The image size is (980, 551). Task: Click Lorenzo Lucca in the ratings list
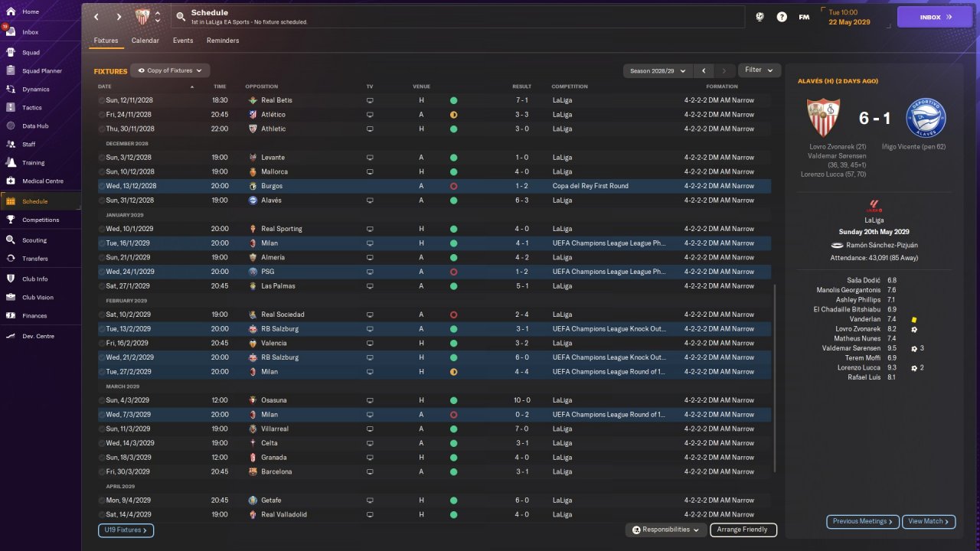(x=859, y=368)
